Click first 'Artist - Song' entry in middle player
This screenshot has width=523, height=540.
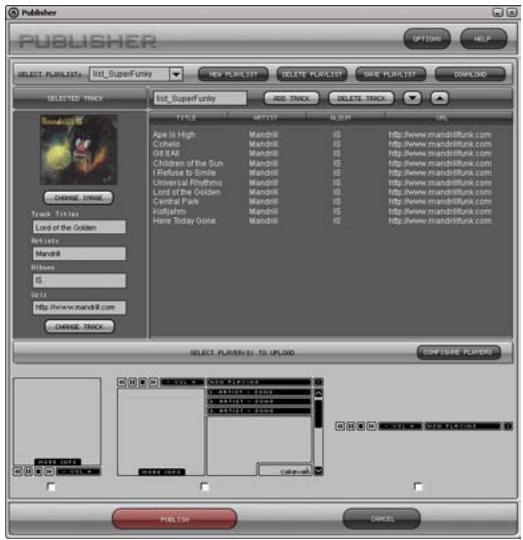pyautogui.click(x=259, y=392)
